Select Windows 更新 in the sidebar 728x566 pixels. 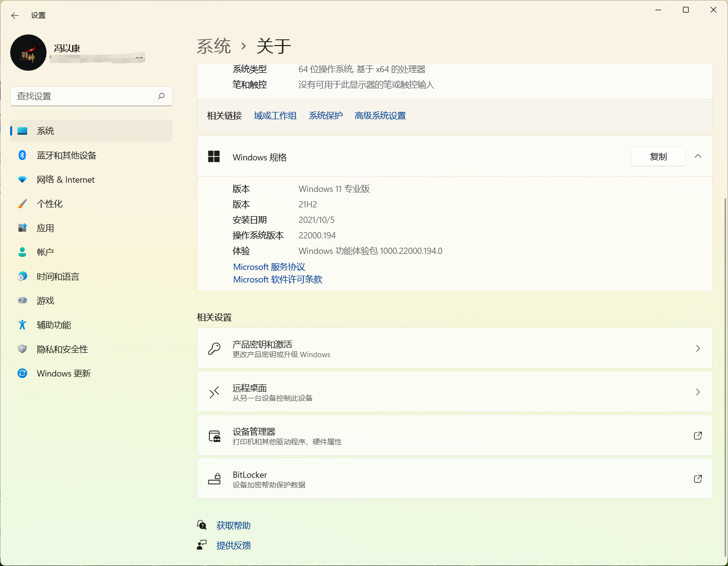click(91, 373)
